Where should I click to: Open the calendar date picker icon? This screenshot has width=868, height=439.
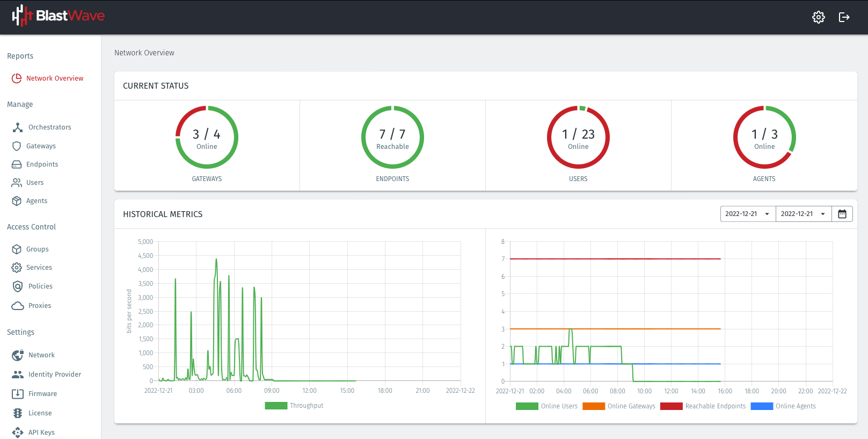(x=842, y=214)
